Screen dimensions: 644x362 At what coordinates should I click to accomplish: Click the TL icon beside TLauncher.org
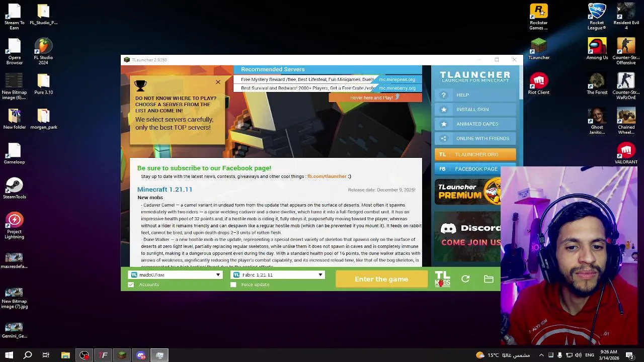tap(442, 154)
